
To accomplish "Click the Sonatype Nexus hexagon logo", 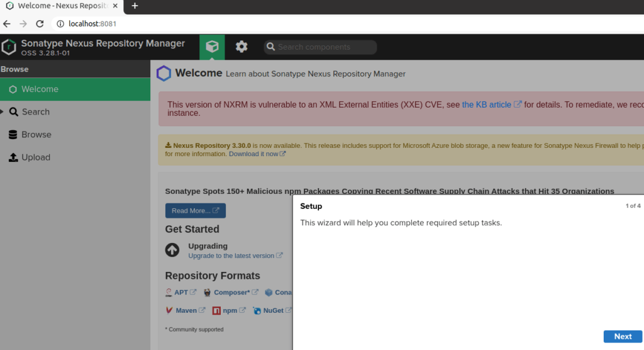I will pos(9,47).
